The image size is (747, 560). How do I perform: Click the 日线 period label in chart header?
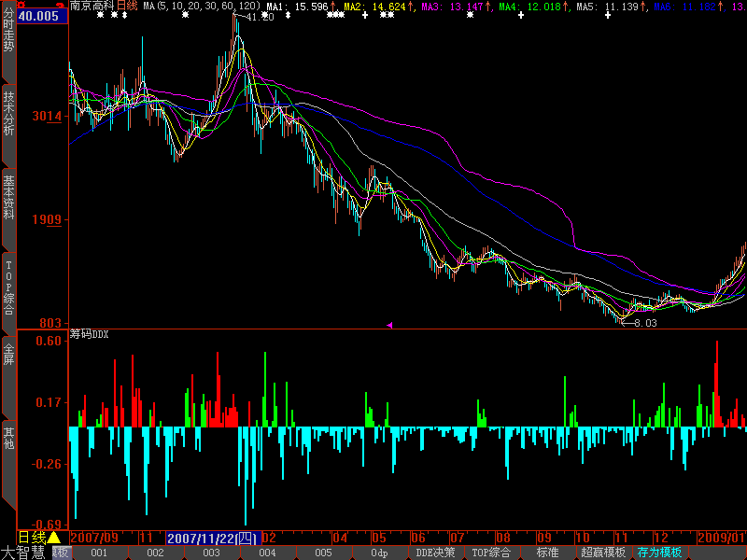[127, 7]
